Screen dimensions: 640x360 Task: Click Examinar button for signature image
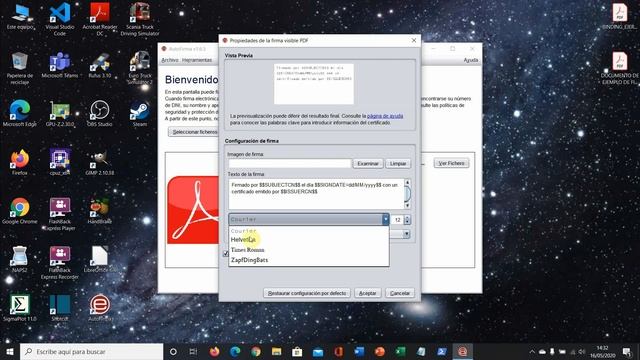coord(368,163)
